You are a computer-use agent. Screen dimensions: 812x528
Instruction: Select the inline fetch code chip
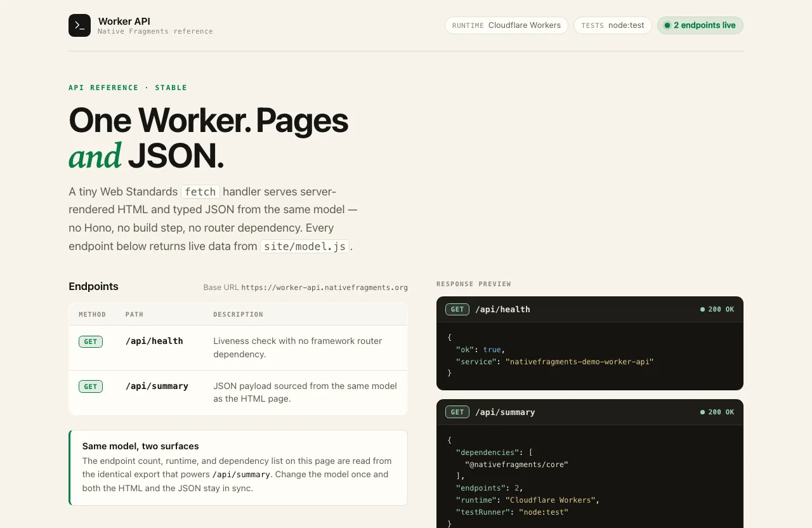[x=200, y=192]
